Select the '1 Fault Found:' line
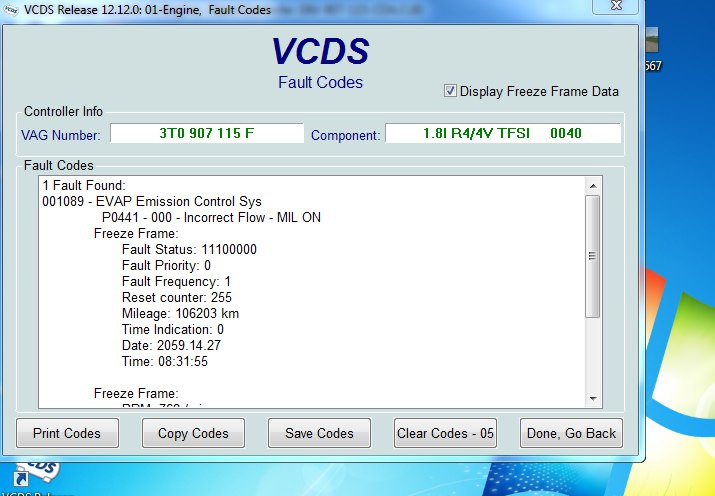 84,186
